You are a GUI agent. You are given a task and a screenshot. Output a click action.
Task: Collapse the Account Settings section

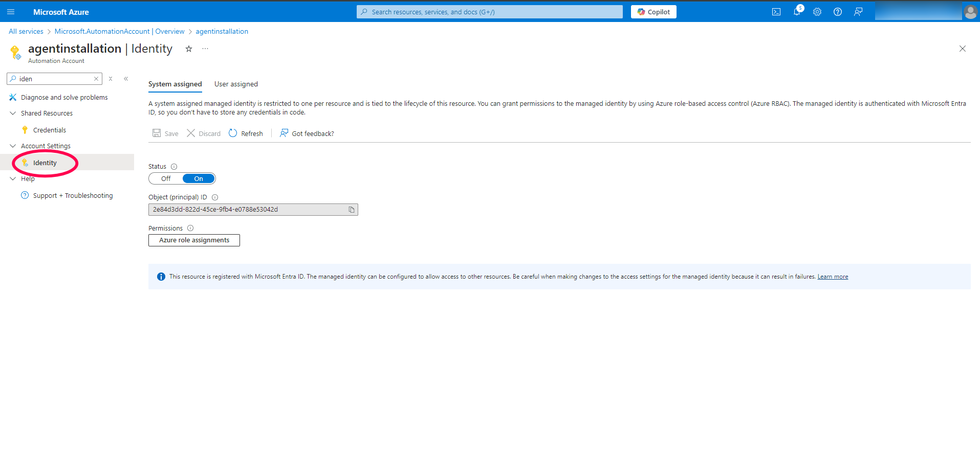click(13, 146)
